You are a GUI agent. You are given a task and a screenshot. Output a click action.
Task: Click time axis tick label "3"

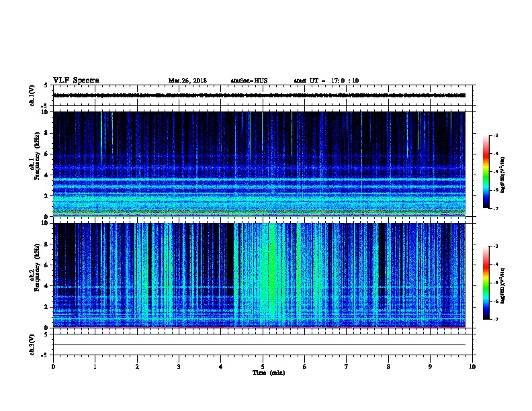tap(179, 366)
